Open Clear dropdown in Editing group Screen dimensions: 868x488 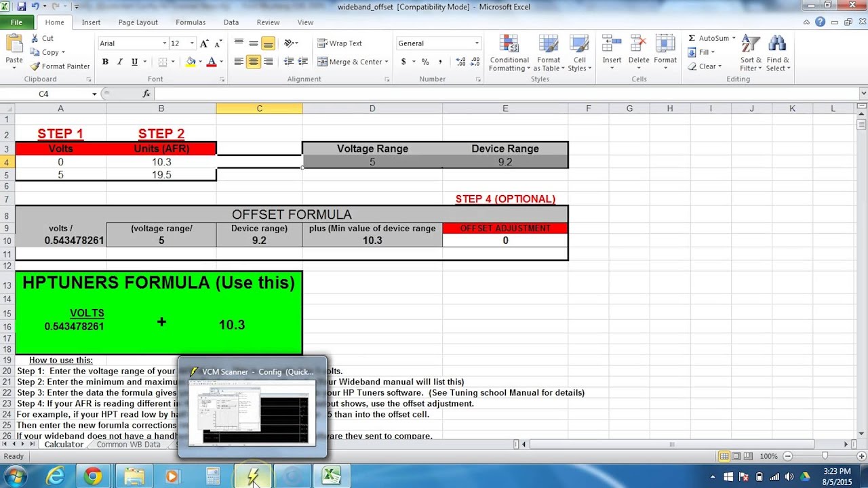point(705,66)
